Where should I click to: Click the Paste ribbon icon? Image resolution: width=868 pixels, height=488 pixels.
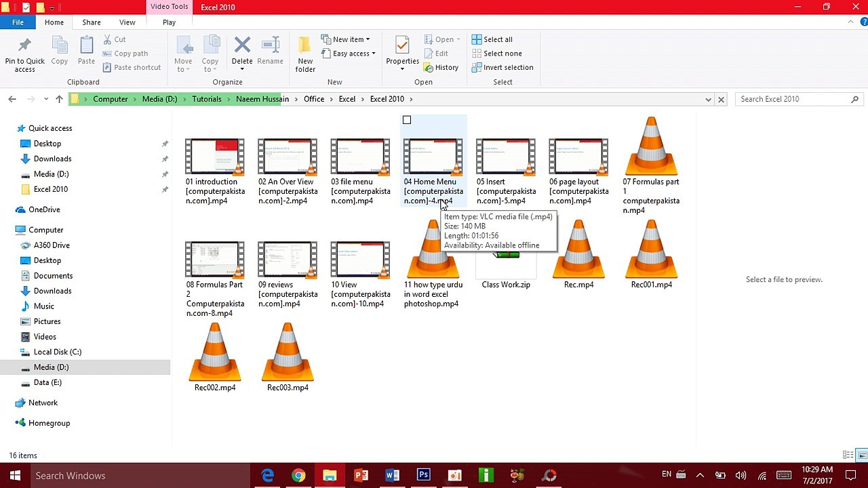click(x=86, y=51)
